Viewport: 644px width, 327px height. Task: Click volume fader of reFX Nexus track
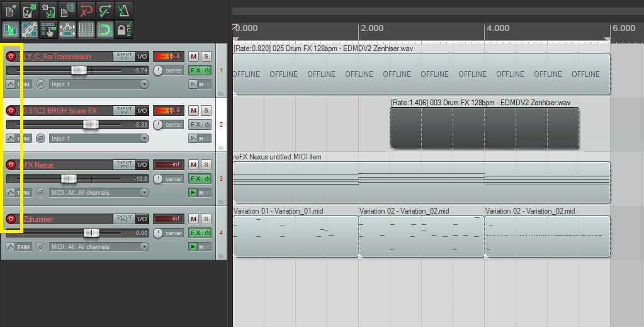[x=69, y=179]
